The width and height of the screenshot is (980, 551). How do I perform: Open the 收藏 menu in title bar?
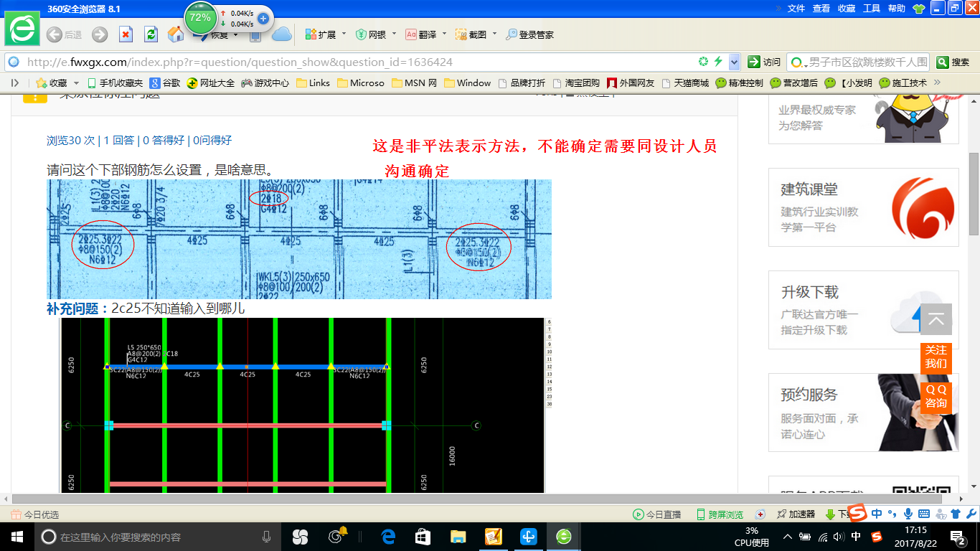pyautogui.click(x=847, y=9)
